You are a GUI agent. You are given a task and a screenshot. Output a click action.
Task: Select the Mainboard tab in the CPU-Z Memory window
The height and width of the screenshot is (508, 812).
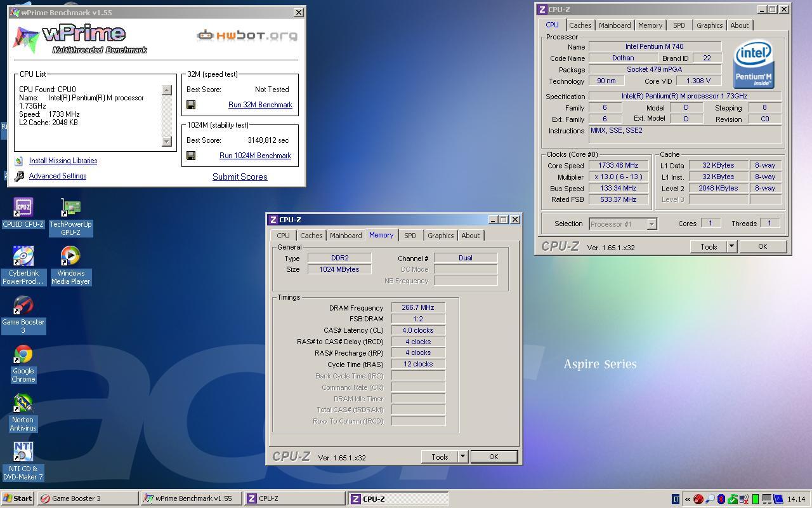pyautogui.click(x=346, y=236)
